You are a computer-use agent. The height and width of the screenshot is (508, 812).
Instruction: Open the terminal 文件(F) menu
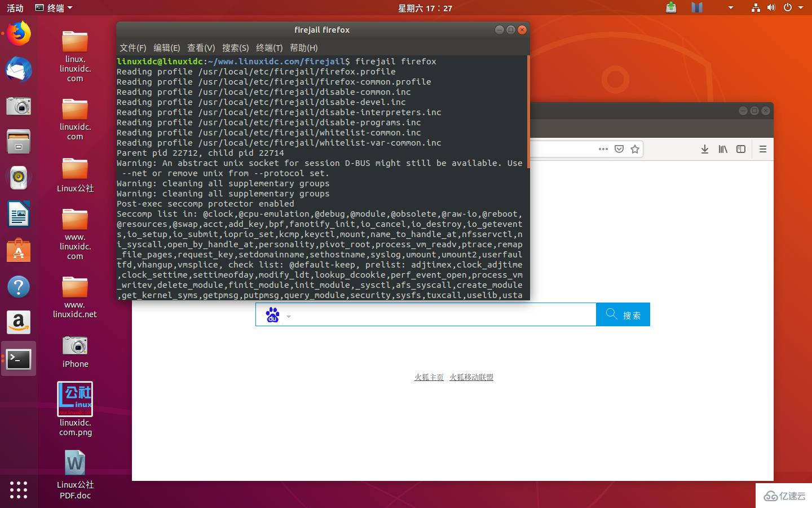[x=133, y=48]
